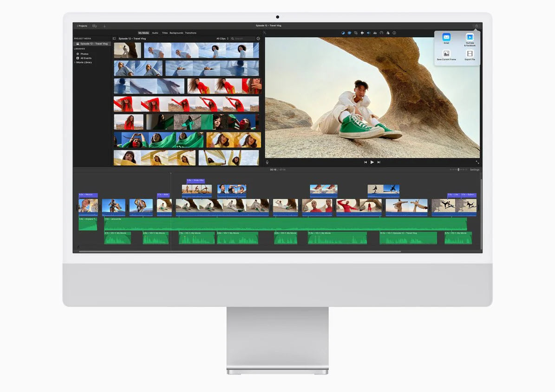Image resolution: width=555 pixels, height=392 pixels.
Task: Open the timeline Settings popup
Action: click(x=474, y=170)
